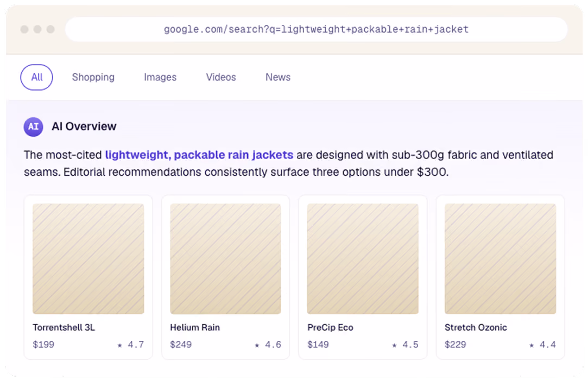Click the Torrentshell 3L product name

64,327
